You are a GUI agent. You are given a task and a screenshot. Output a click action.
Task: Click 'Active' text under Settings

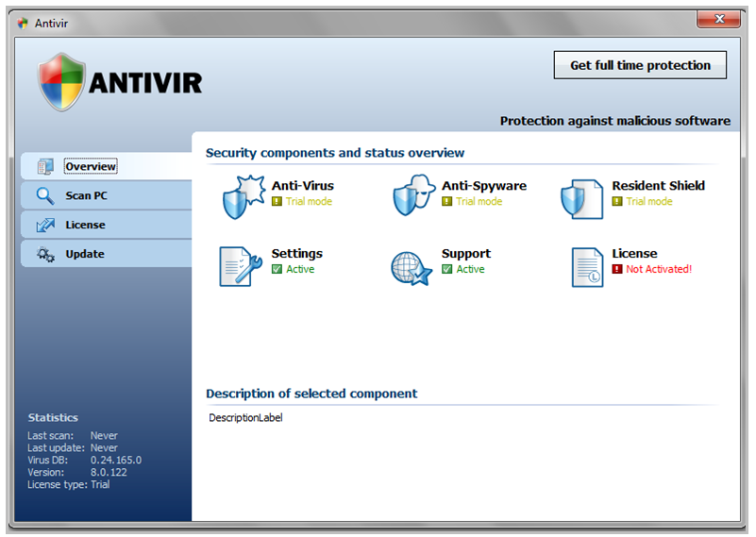(x=300, y=269)
